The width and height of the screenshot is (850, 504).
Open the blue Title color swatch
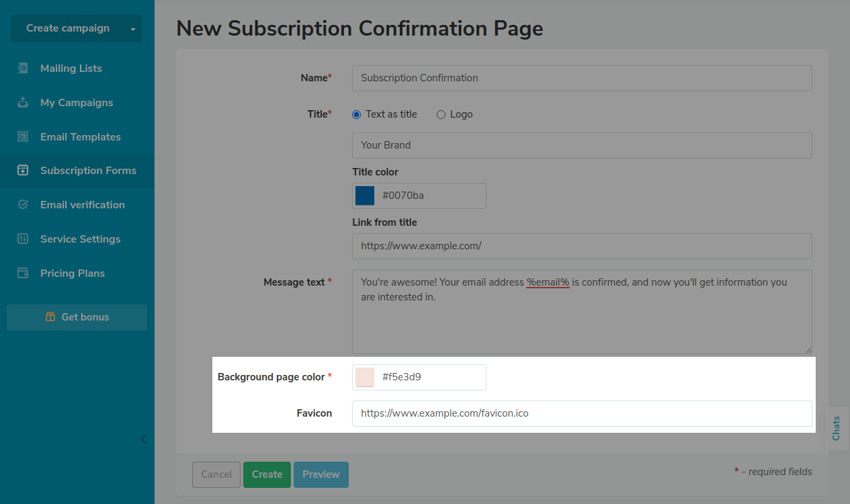point(365,196)
